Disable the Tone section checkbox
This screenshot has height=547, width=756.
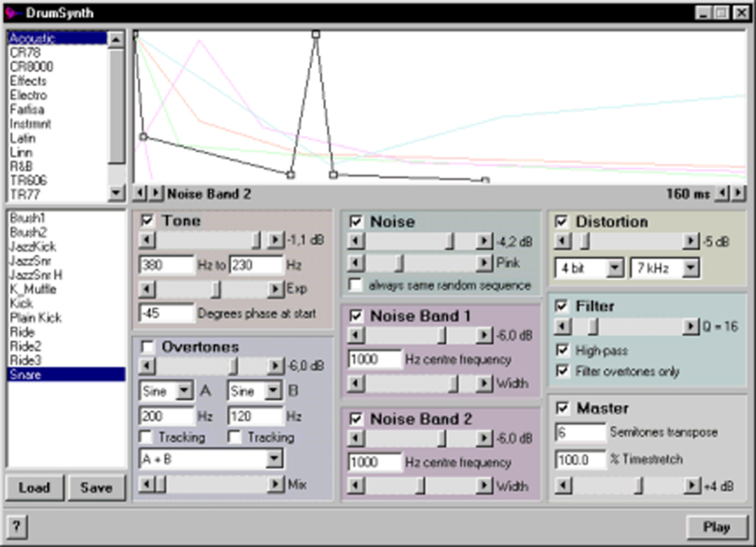point(147,221)
